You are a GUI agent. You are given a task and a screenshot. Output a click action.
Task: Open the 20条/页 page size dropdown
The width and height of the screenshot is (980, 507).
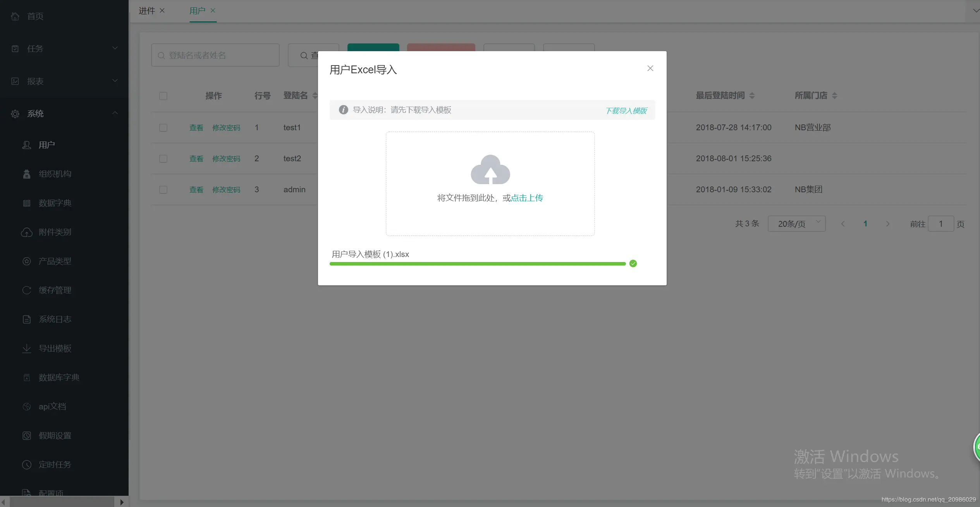pyautogui.click(x=796, y=224)
